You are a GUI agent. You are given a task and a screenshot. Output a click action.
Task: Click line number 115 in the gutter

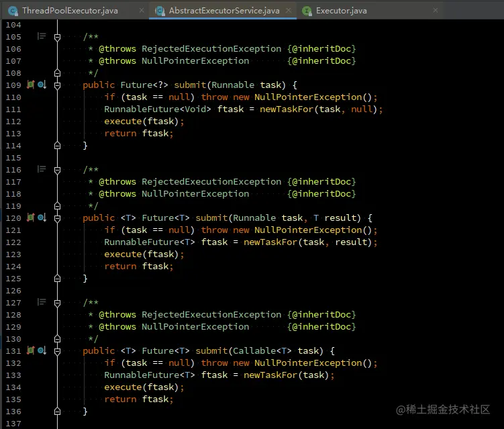[x=13, y=158]
